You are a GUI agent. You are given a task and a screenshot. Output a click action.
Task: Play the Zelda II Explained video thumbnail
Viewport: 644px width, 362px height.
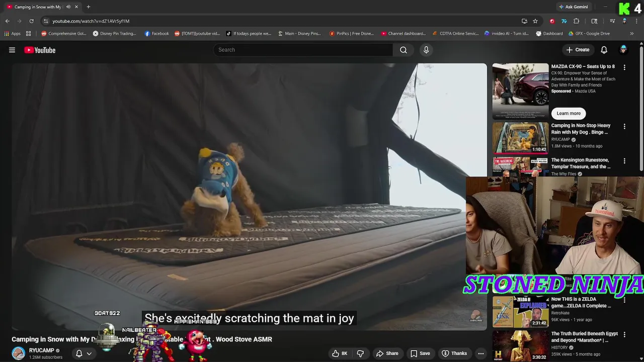click(x=520, y=312)
